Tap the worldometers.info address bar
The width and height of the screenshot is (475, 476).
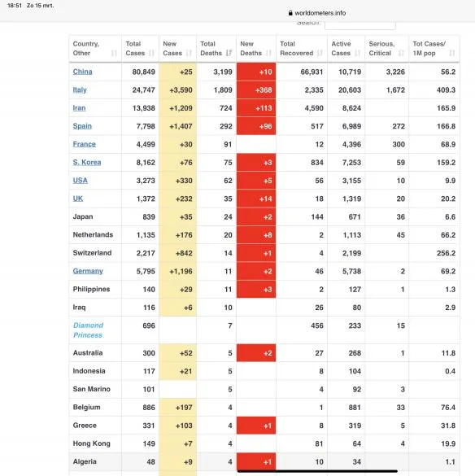[317, 13]
